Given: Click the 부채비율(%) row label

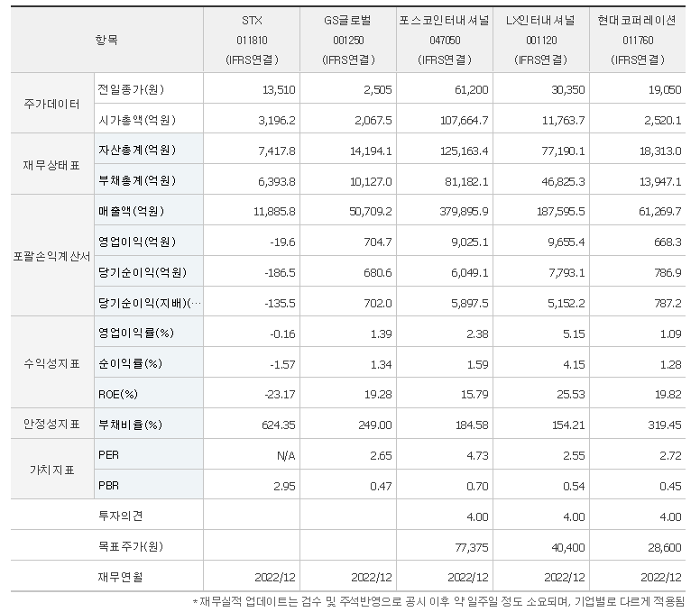Looking at the screenshot, I should click(x=130, y=425).
